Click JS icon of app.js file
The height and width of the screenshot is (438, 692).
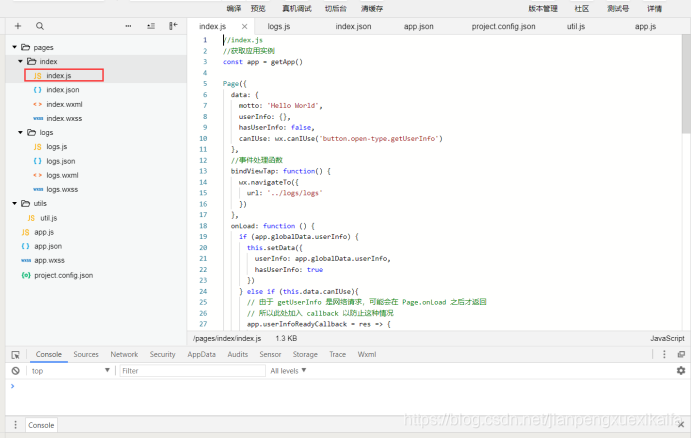26,232
